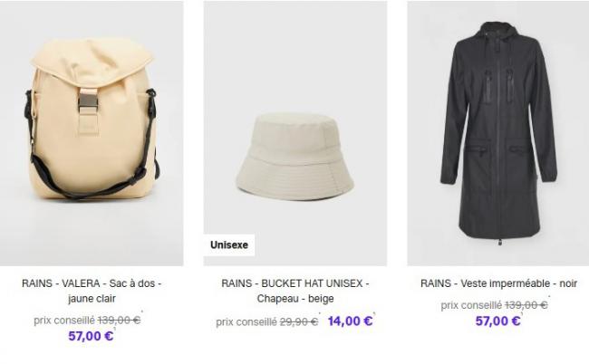Click the 57,00 € price under the raincoat
Viewport: 589px width, 364px height.
coord(498,321)
